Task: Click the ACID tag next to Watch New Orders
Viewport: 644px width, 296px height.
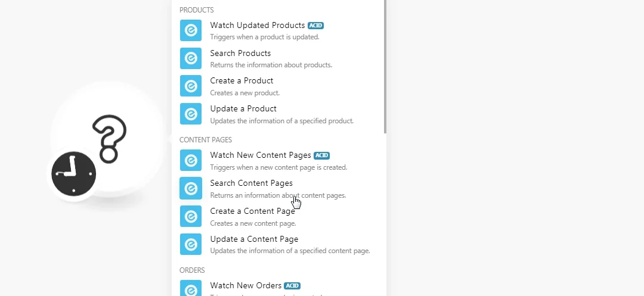Action: (292, 286)
